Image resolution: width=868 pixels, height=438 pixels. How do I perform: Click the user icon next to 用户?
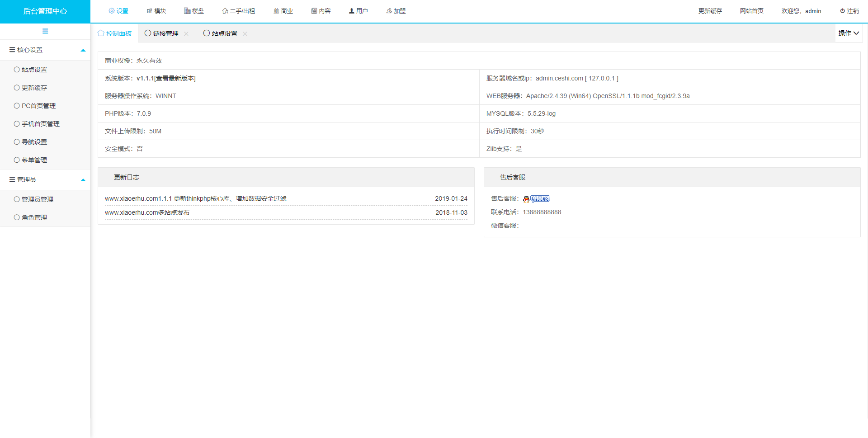click(x=351, y=11)
